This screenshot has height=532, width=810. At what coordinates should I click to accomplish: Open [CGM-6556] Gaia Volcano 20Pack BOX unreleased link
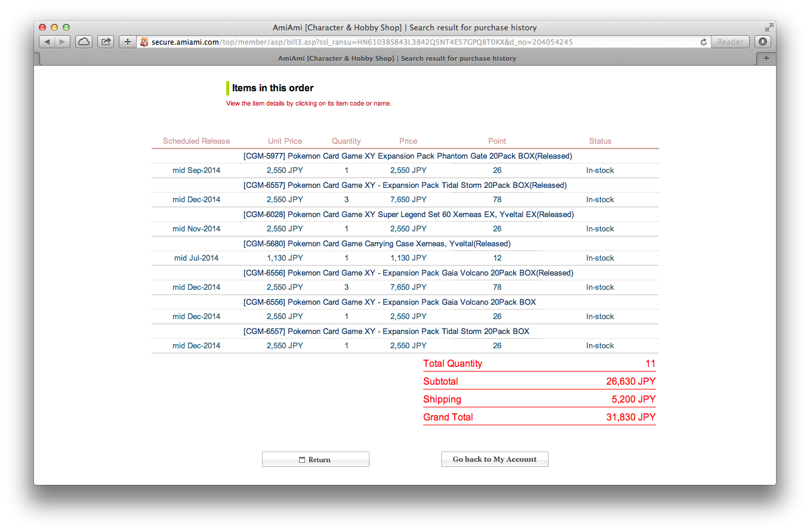pos(390,302)
